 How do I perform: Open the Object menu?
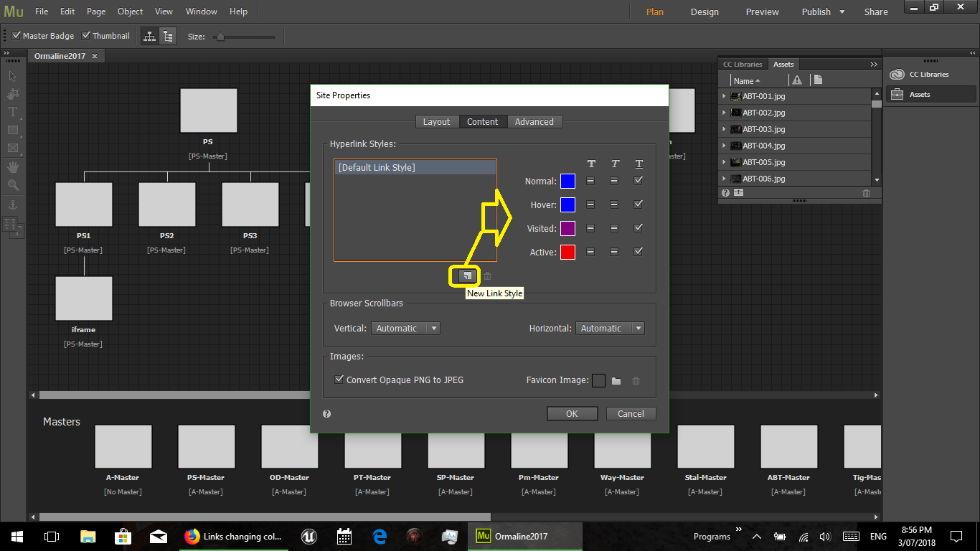click(x=130, y=11)
